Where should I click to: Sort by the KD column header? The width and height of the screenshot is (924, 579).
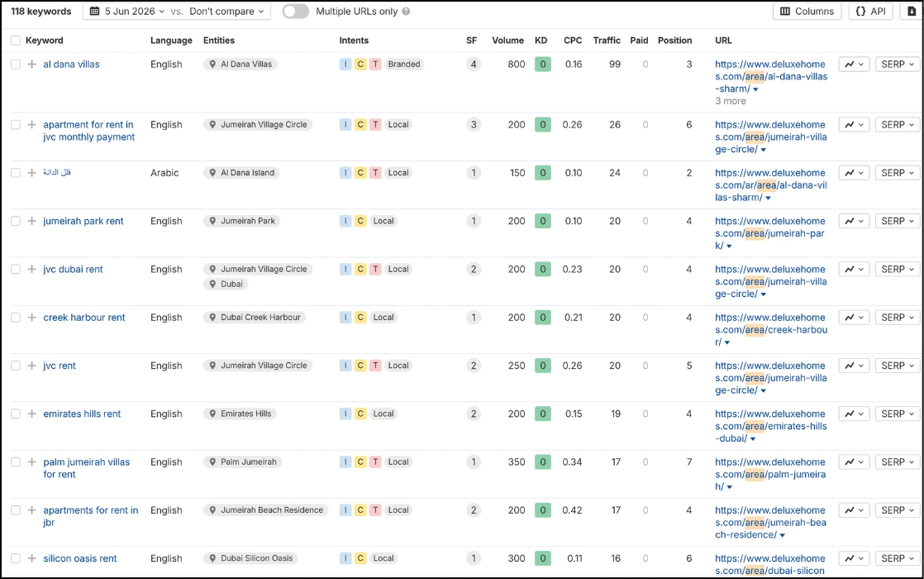(541, 41)
